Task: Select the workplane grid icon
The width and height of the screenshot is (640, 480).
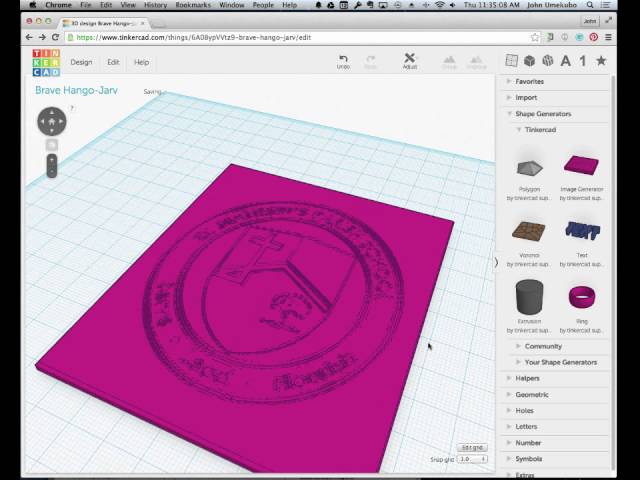Action: (511, 61)
